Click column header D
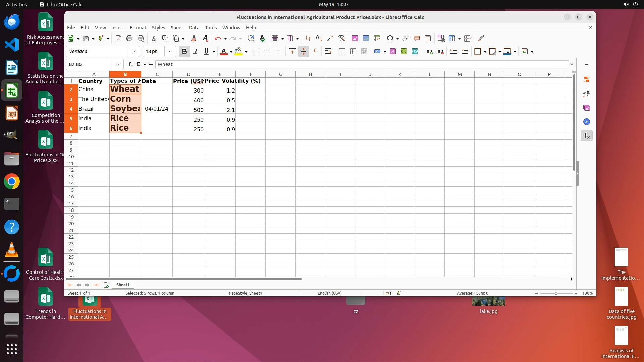This screenshot has width=644, height=362. tap(188, 74)
